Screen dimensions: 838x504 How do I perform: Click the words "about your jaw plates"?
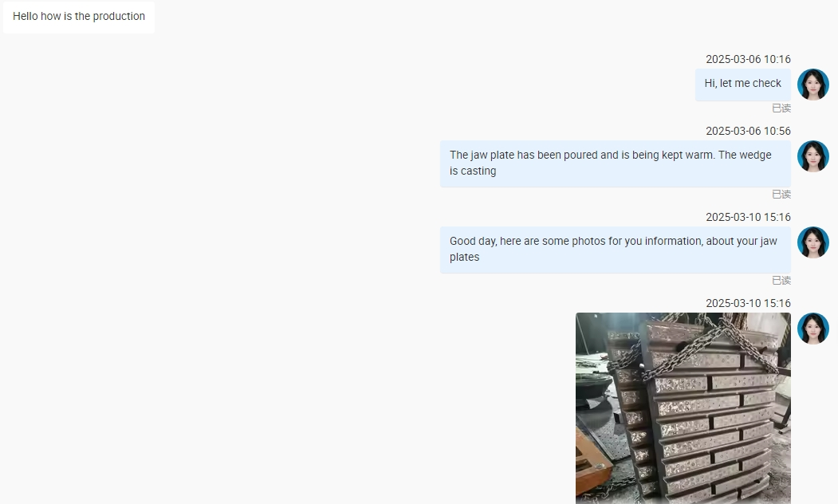(x=613, y=249)
